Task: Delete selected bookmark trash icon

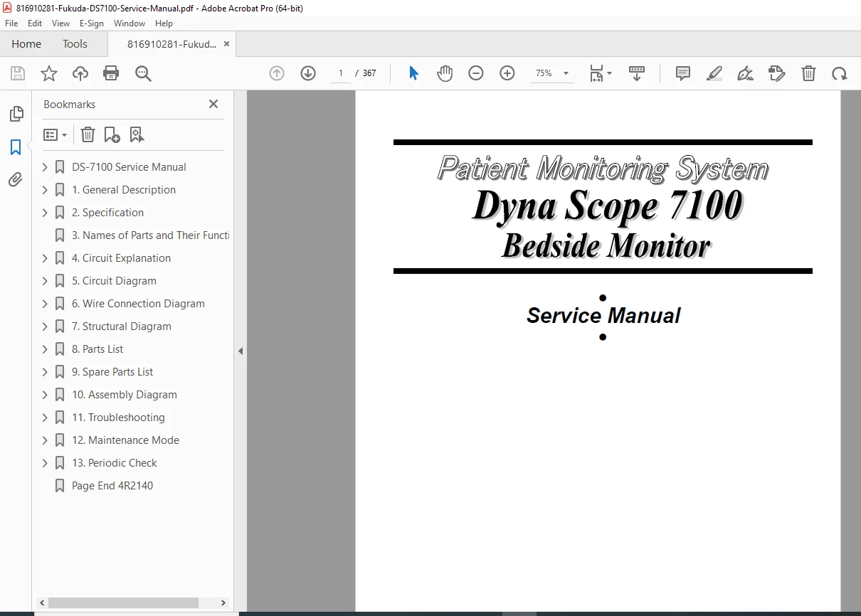Action: pos(88,134)
